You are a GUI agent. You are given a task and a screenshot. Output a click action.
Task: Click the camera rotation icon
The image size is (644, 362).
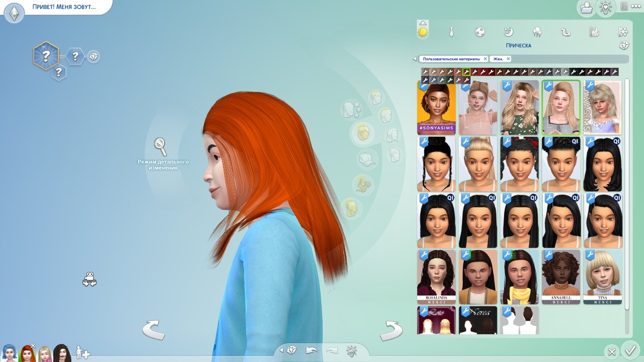89,280
